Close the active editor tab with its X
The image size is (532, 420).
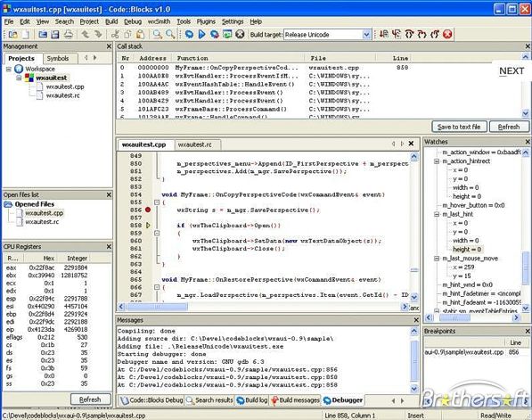[411, 144]
